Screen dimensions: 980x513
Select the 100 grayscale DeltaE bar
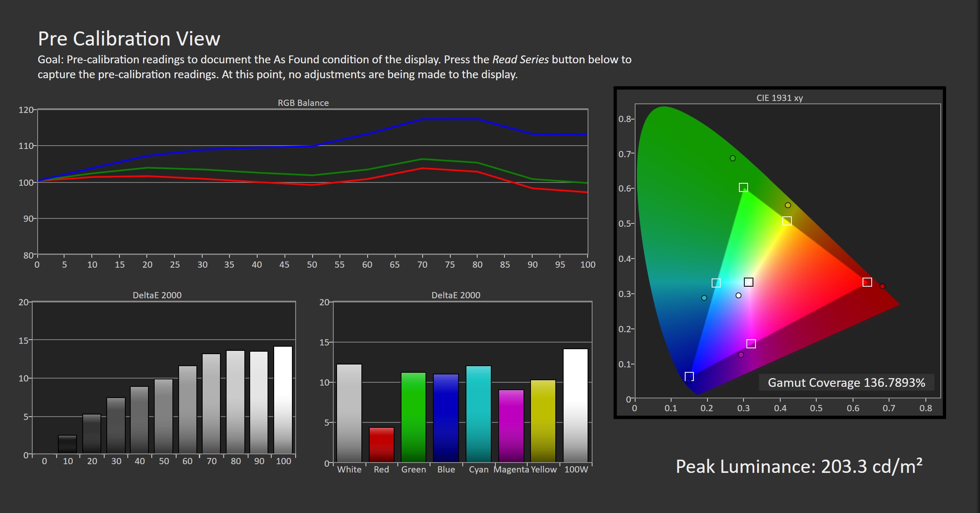click(x=283, y=400)
